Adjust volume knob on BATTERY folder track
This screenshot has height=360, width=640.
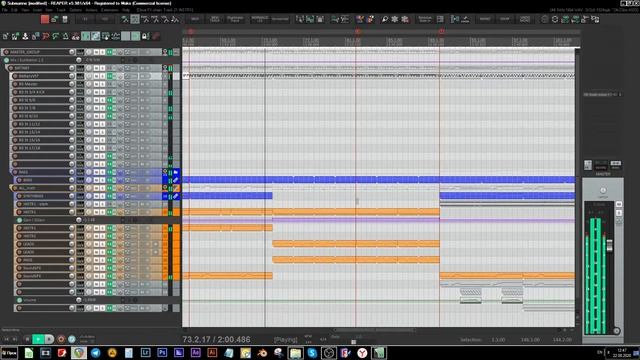pyautogui.click(x=72, y=68)
